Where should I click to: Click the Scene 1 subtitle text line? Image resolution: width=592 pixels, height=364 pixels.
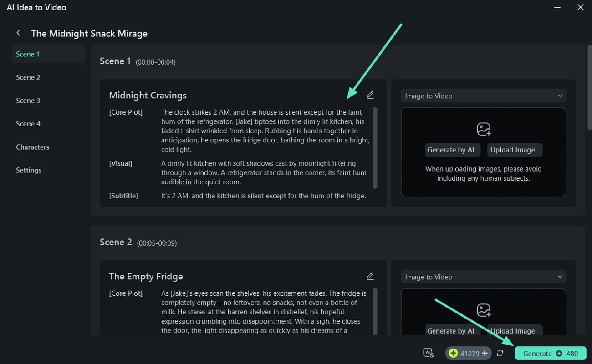[x=263, y=196]
